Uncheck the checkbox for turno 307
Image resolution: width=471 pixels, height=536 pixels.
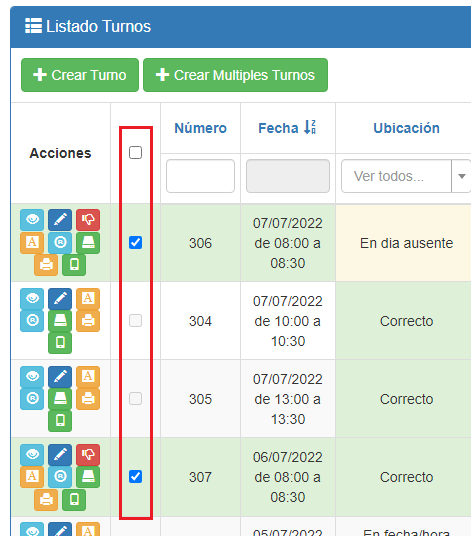tap(135, 477)
